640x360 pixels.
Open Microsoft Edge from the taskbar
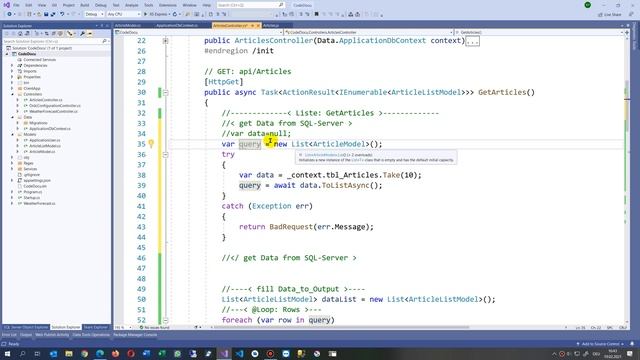pyautogui.click(x=100, y=353)
